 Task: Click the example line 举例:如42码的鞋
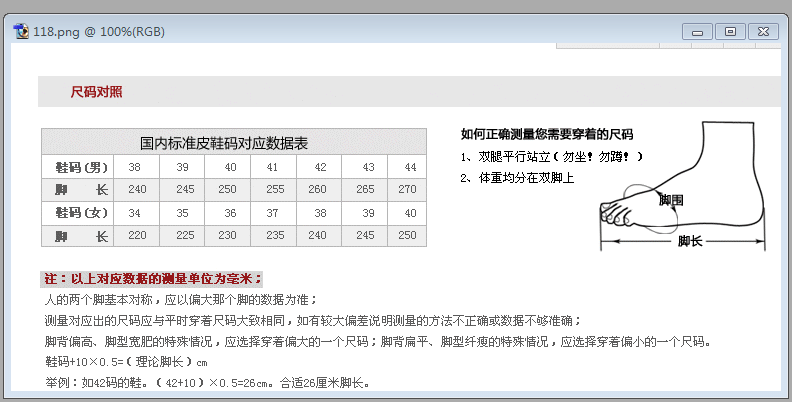[208, 383]
